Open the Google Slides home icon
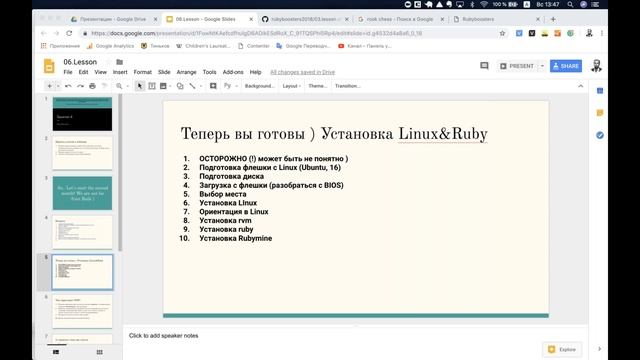Image resolution: width=640 pixels, height=360 pixels. point(49,66)
